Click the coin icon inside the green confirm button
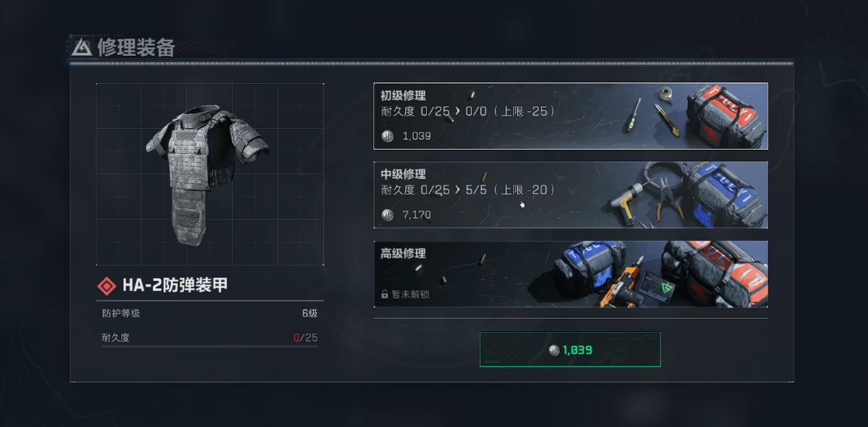Image resolution: width=868 pixels, height=427 pixels. [554, 350]
